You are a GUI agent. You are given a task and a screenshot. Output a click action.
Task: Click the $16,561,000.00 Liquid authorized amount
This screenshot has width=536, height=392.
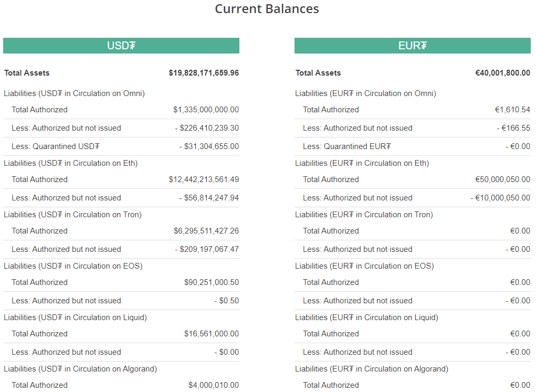tap(211, 334)
